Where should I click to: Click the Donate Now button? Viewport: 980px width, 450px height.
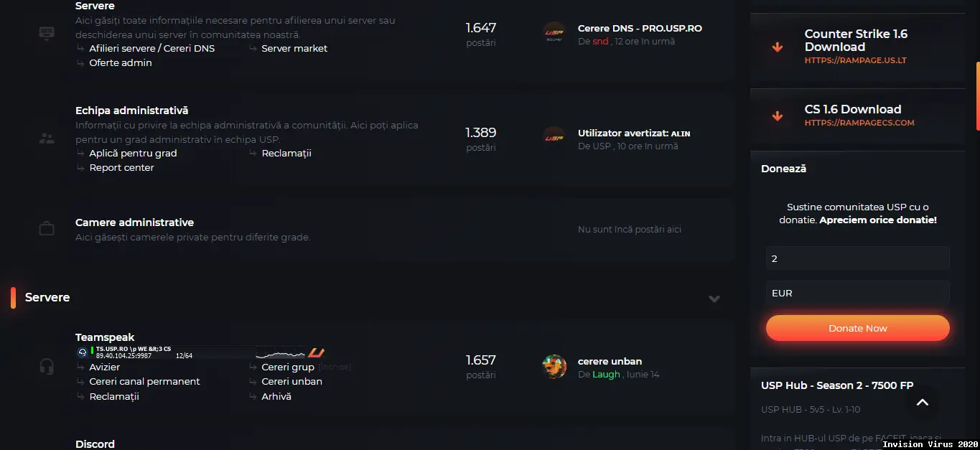(x=858, y=328)
